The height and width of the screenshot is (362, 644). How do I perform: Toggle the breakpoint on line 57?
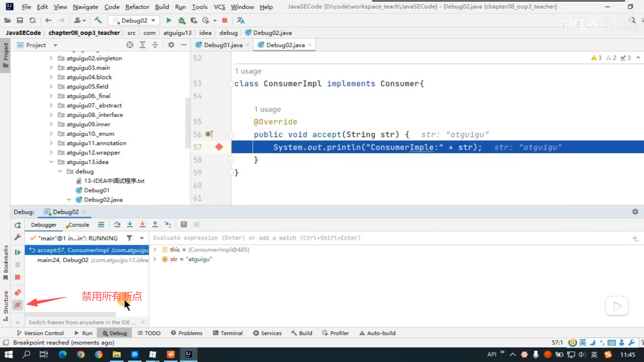pos(219,147)
